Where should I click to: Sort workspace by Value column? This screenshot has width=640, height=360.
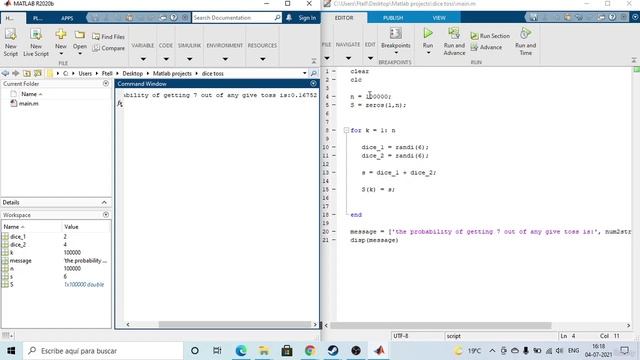coord(71,227)
